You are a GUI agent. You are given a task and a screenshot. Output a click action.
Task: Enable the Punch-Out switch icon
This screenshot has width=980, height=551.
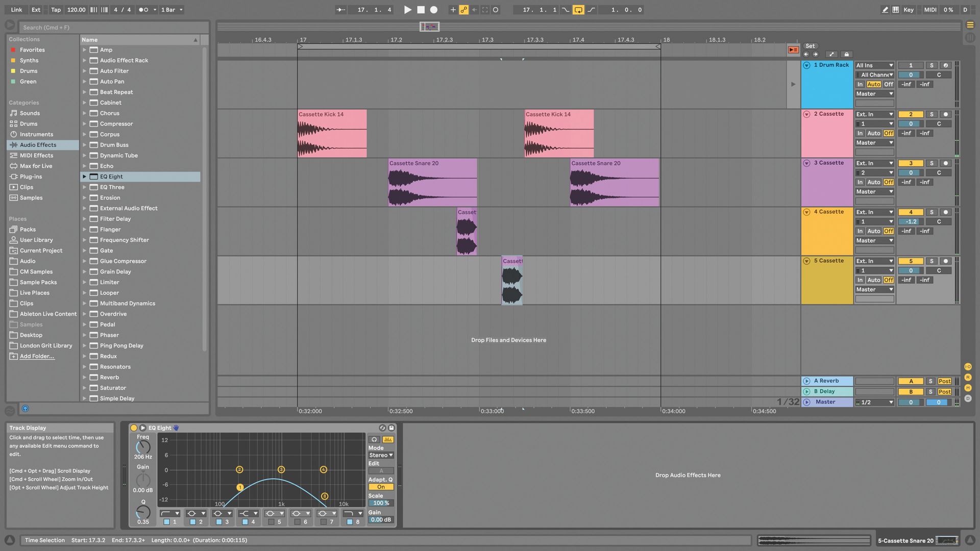[x=591, y=9]
